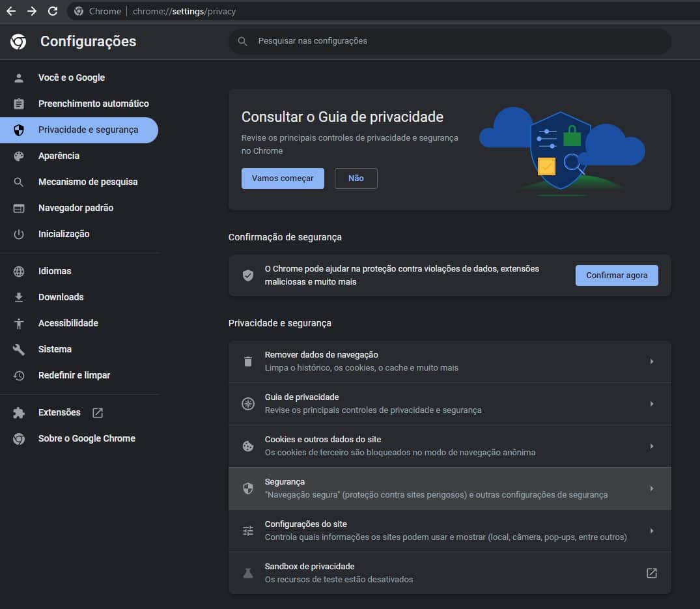
Task: Expand the Remover dados de navegação arrow
Action: 651,361
